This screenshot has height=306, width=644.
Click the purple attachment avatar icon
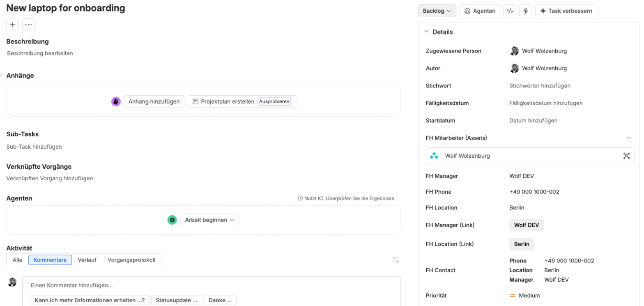(116, 101)
